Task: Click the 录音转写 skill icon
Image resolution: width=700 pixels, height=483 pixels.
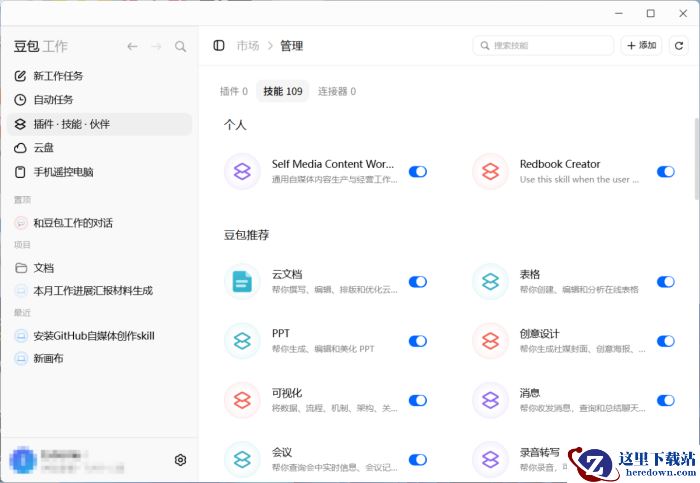Action: click(490, 459)
